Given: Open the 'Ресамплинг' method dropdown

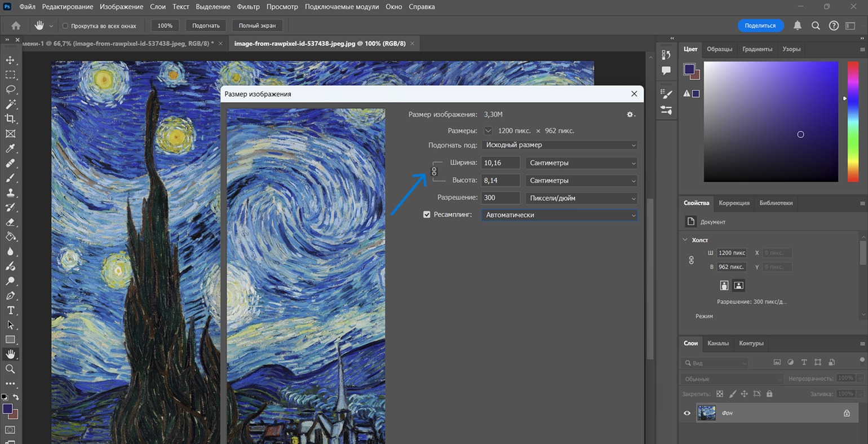Looking at the screenshot, I should point(560,215).
